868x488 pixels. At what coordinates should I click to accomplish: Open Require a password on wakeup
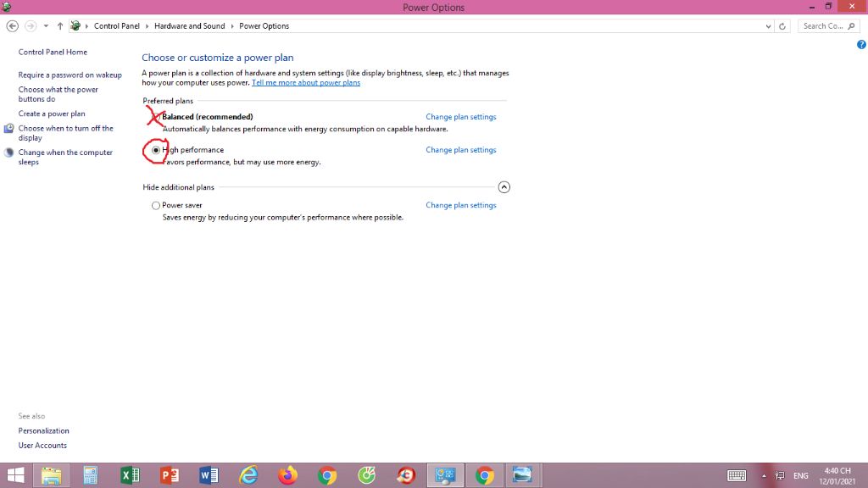coord(70,75)
